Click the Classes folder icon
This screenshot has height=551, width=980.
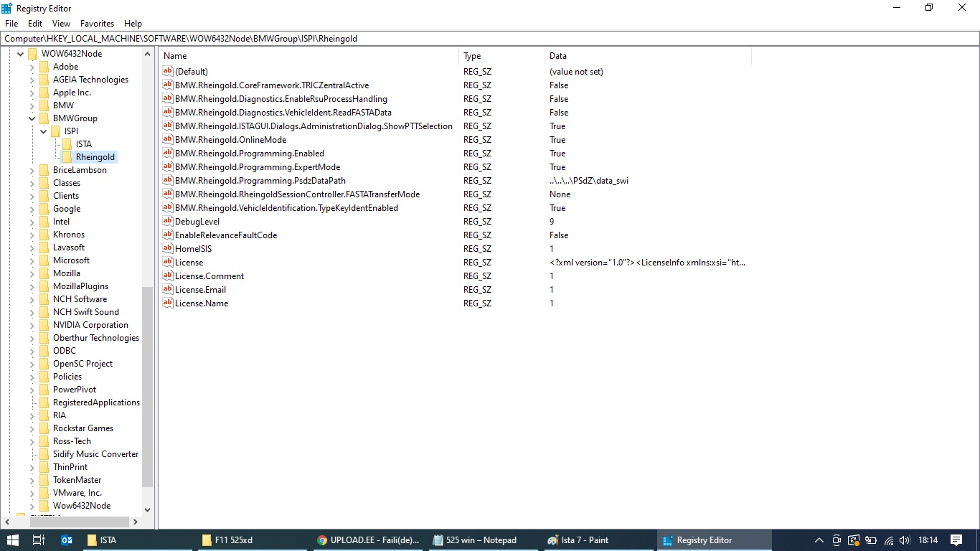(44, 183)
